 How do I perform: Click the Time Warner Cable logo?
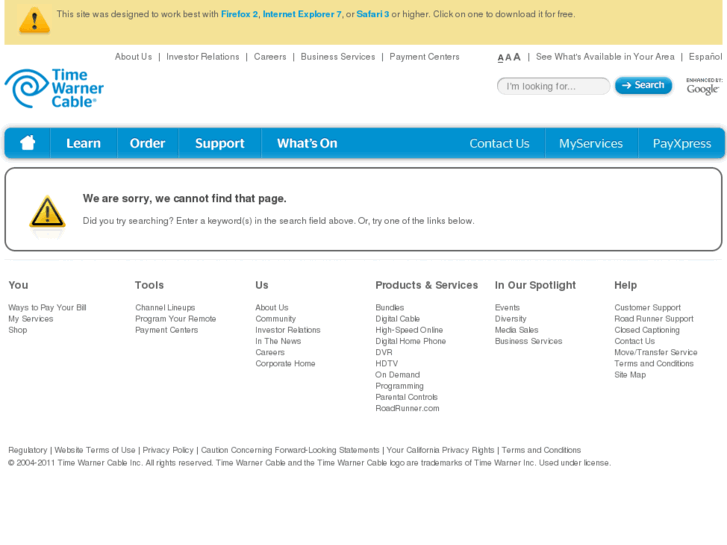coord(54,88)
